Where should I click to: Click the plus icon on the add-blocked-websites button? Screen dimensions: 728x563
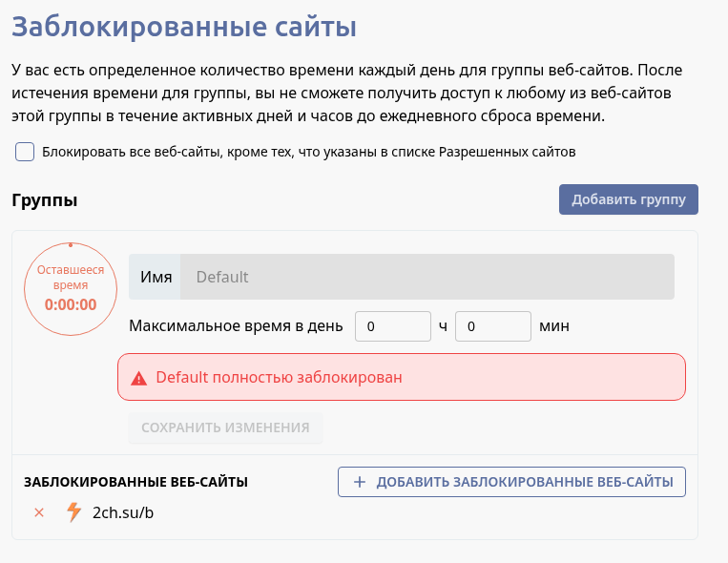[x=360, y=482]
